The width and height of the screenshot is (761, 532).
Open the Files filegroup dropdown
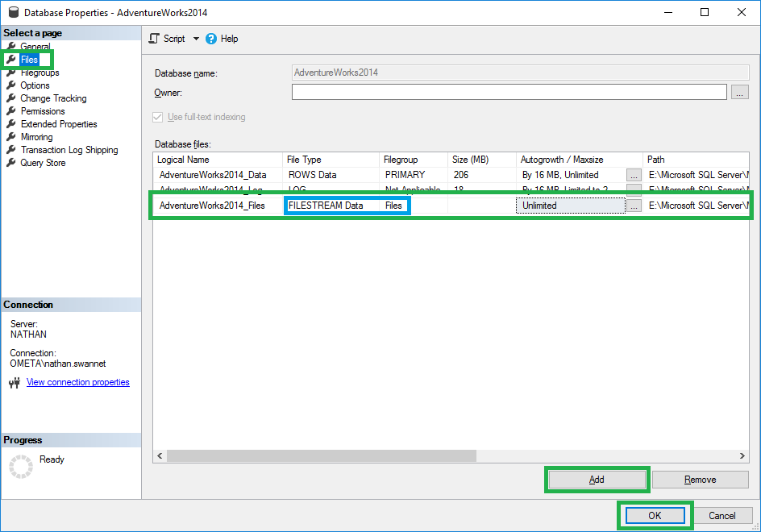point(394,205)
